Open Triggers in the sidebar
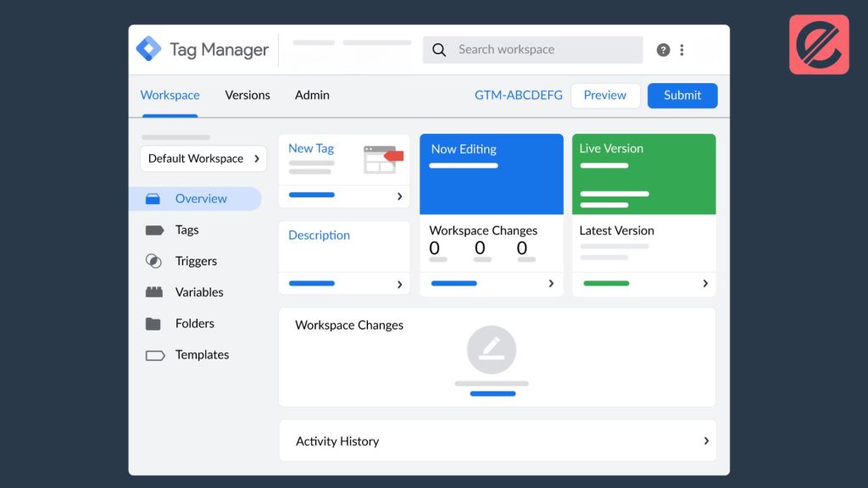 196,261
